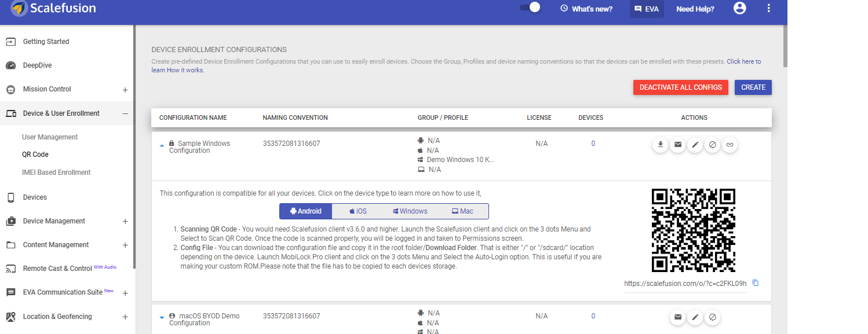Click the DeepDive gauge icon
This screenshot has width=868, height=334.
click(x=10, y=65)
